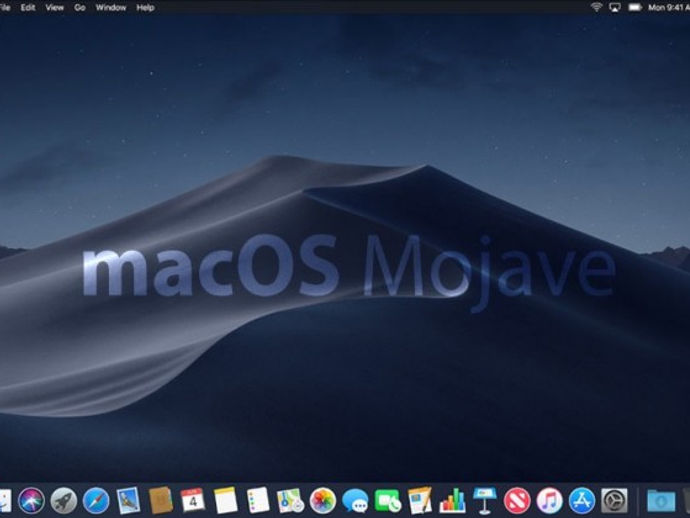Open the App Store icon
690x518 pixels.
582,501
